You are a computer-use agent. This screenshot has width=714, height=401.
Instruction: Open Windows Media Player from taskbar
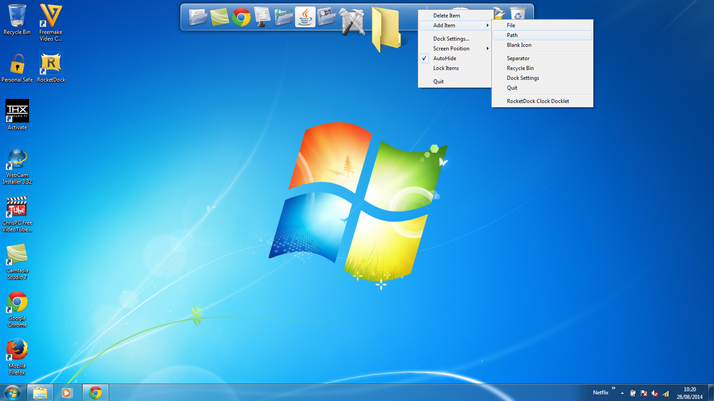click(66, 392)
